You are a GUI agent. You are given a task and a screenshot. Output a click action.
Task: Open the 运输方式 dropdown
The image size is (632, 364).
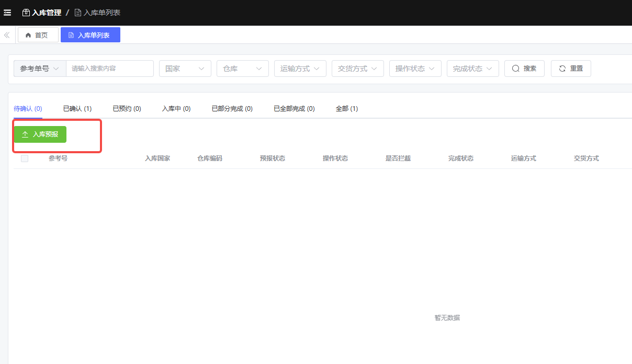click(300, 69)
